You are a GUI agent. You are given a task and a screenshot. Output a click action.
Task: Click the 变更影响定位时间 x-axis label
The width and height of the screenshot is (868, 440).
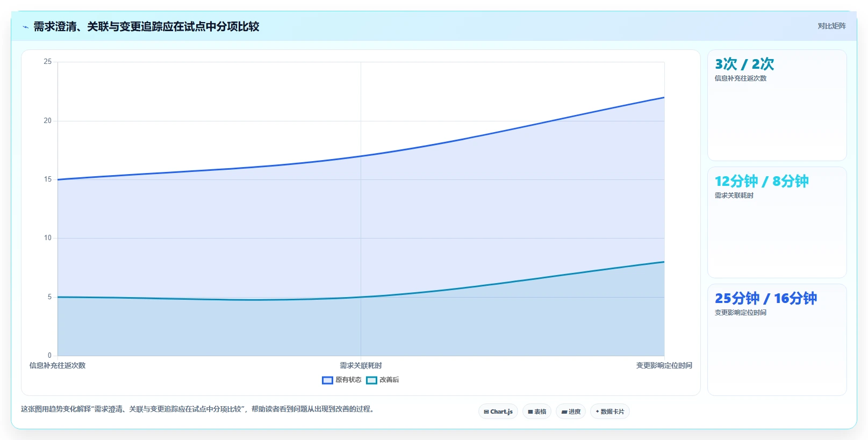tap(664, 365)
